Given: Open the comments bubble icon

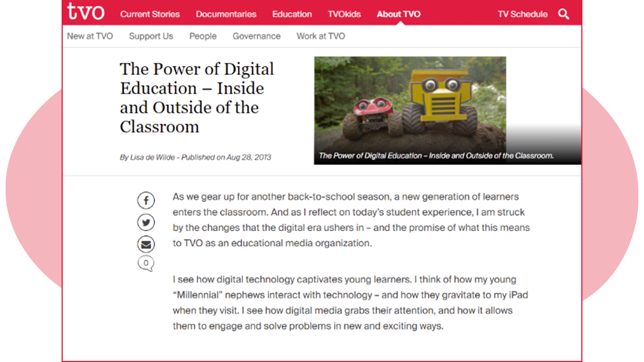Looking at the screenshot, I should tap(146, 263).
